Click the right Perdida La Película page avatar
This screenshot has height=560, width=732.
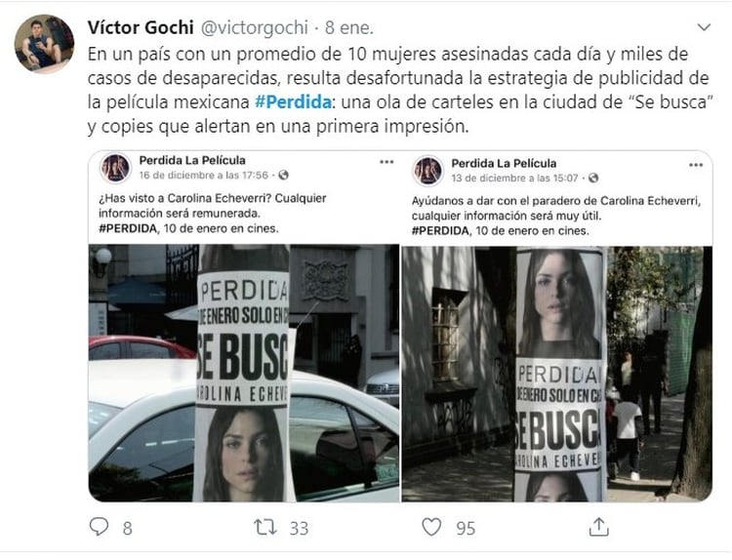point(427,171)
